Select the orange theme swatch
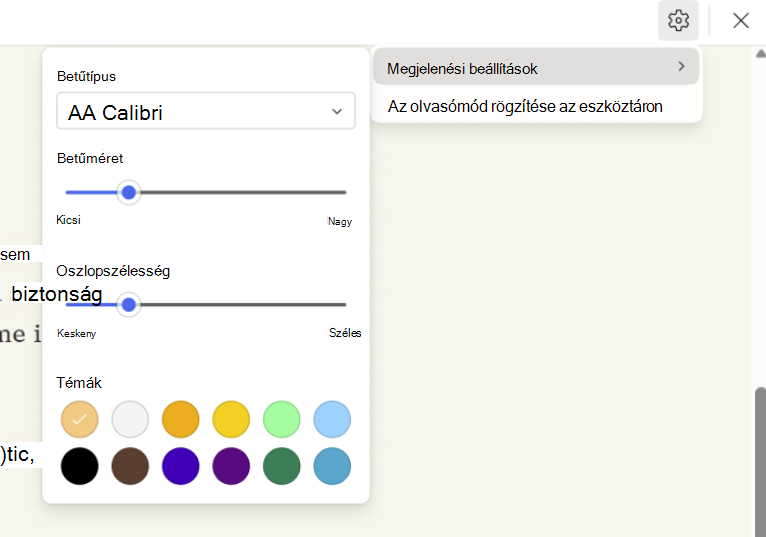The width and height of the screenshot is (766, 537). (x=181, y=419)
